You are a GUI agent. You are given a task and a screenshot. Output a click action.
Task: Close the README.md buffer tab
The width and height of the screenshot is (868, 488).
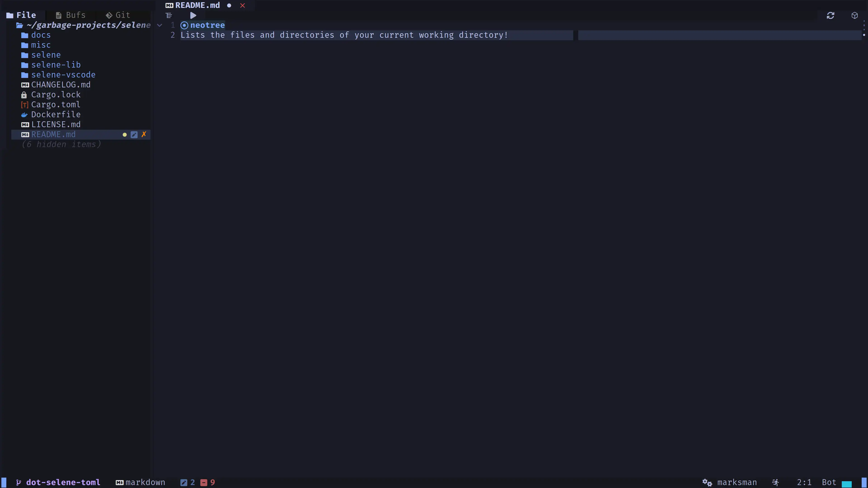[x=242, y=5]
